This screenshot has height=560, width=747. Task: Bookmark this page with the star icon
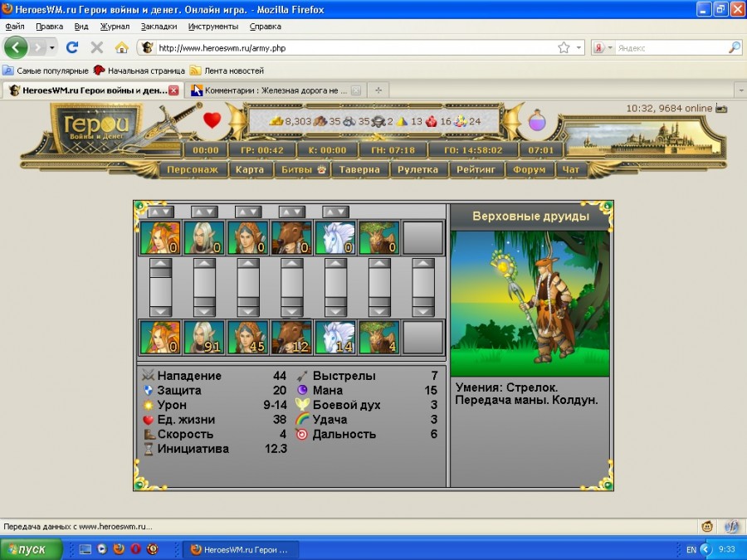(564, 47)
